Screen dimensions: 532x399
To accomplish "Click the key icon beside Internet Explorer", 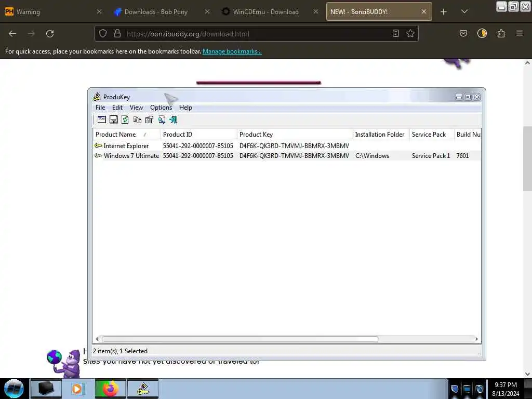I will coord(98,145).
